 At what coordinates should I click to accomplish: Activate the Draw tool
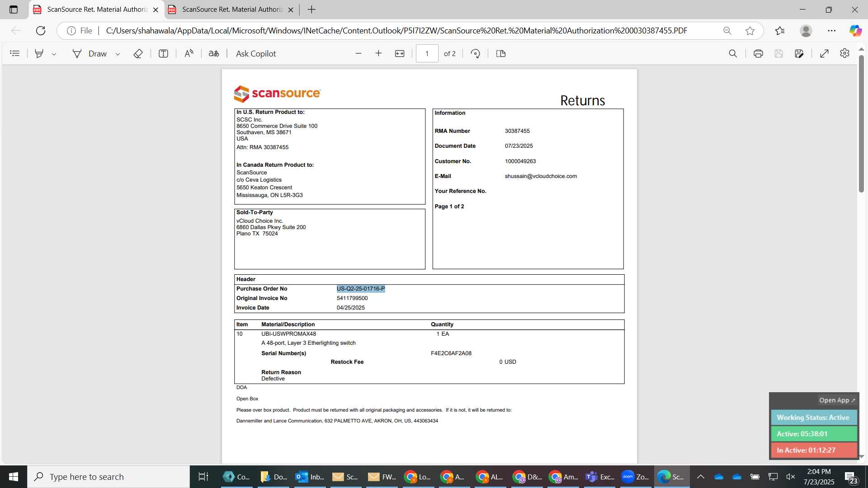(90, 53)
